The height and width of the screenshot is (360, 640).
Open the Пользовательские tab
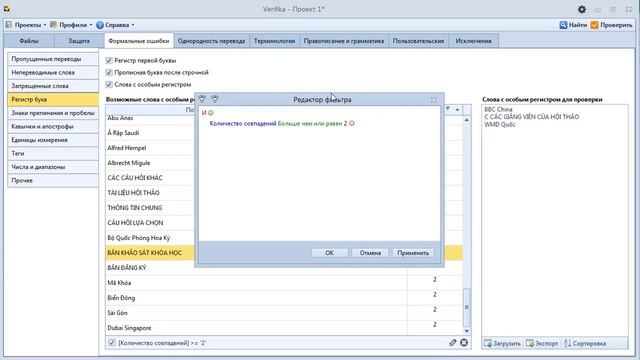coord(418,41)
